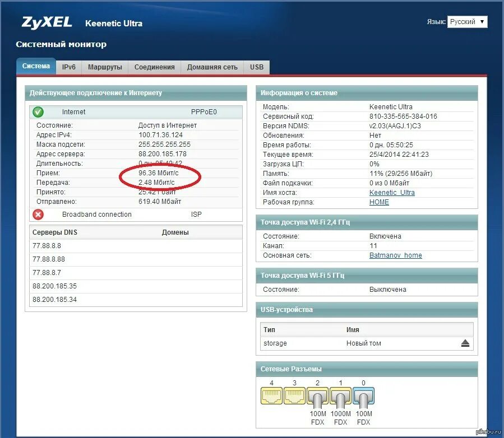The width and height of the screenshot is (504, 438).
Task: Open the USB tab
Action: click(x=257, y=67)
